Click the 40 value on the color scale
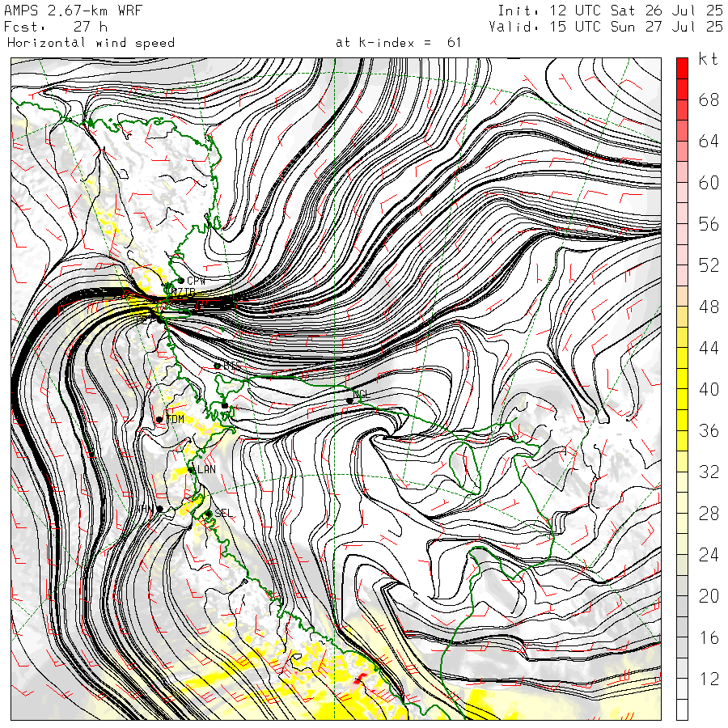This screenshot has height=728, width=728. (709, 390)
